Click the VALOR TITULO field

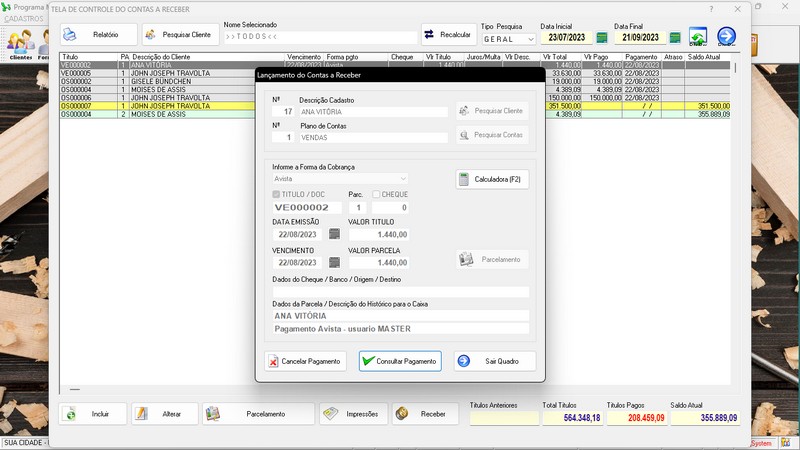pos(379,235)
